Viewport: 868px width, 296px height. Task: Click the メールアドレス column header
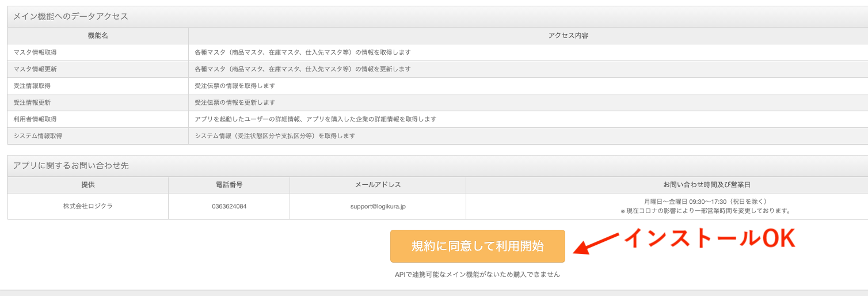click(378, 185)
